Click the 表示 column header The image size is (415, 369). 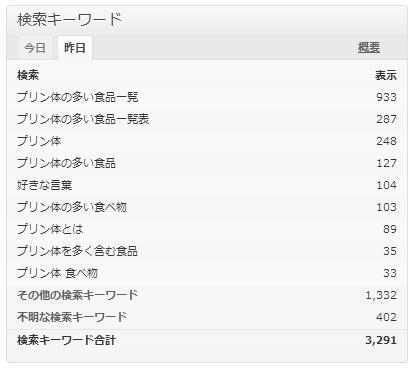tap(386, 75)
